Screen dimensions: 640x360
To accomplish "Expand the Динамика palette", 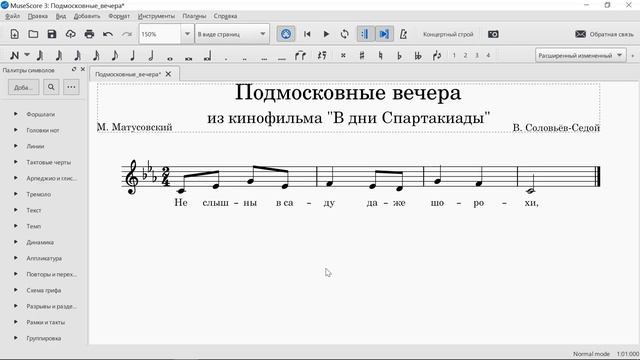I will pyautogui.click(x=16, y=242).
